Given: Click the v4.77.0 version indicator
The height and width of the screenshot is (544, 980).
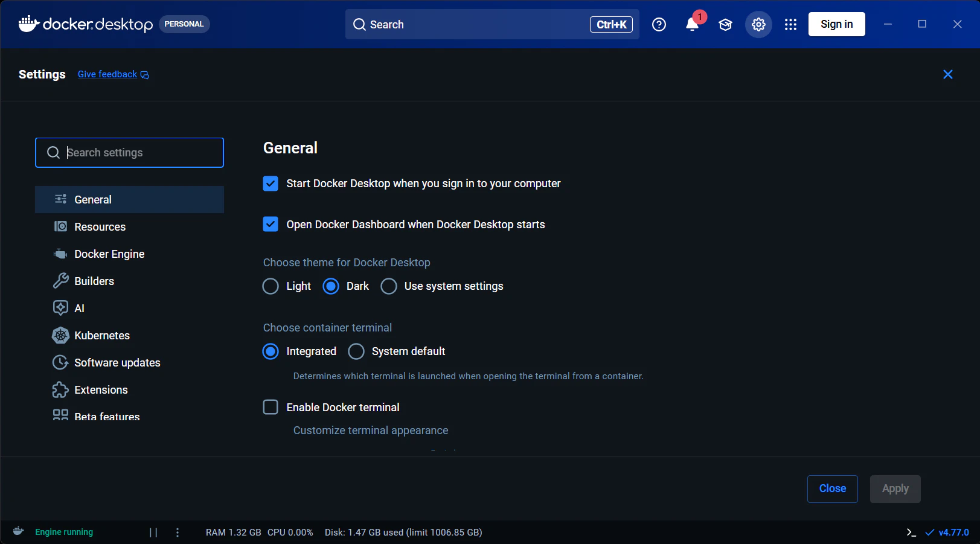Looking at the screenshot, I should click(947, 532).
